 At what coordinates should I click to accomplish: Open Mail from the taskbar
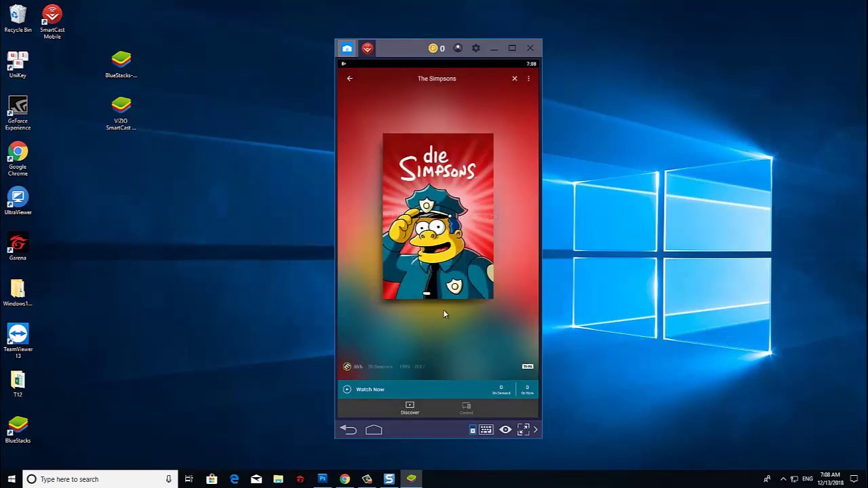(256, 479)
